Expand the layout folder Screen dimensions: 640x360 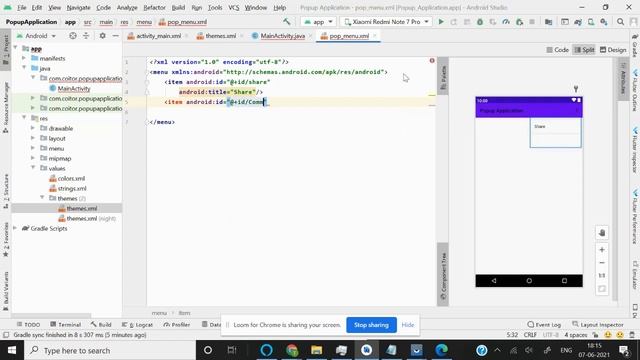coord(33,138)
